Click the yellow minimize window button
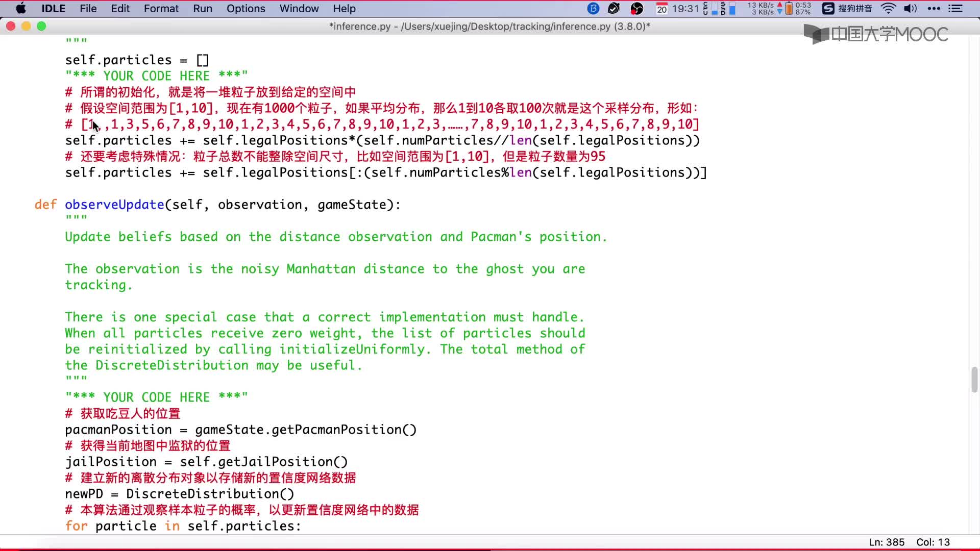Viewport: 980px width, 551px height. tap(26, 26)
